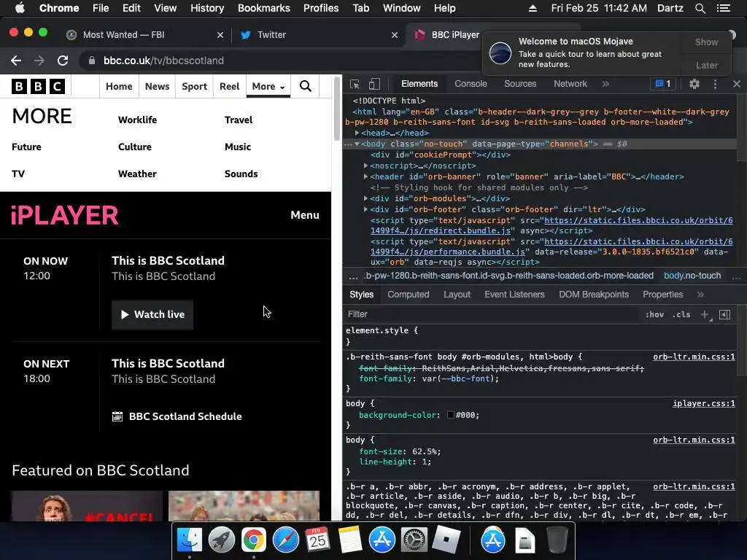Screen dimensions: 747x560
Task: Select the inspect element picker icon
Action: pyautogui.click(x=355, y=85)
